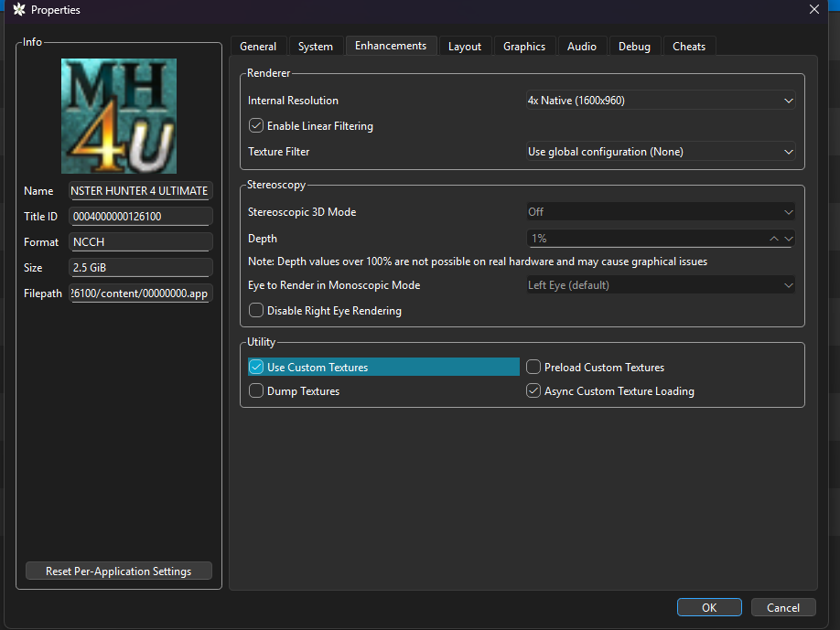This screenshot has height=630, width=840.
Task: Click Reset Per-Application Settings button
Action: (x=119, y=571)
